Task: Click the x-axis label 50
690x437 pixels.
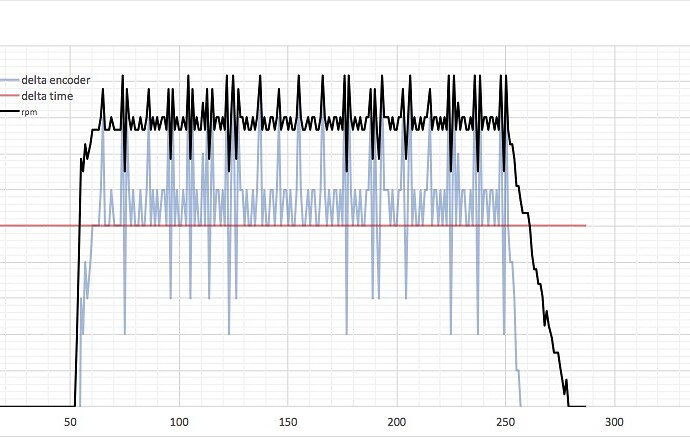Action: 70,422
